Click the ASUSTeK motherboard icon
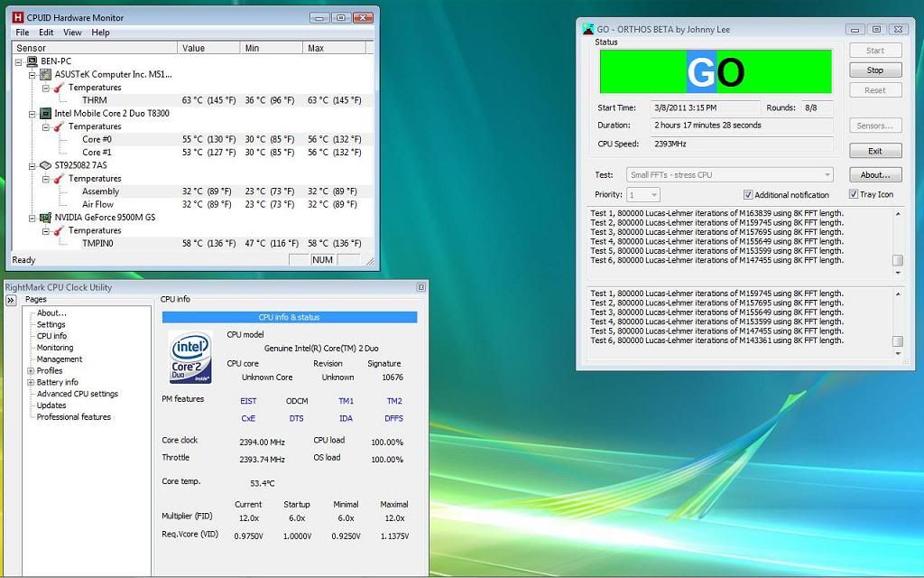 [x=45, y=74]
